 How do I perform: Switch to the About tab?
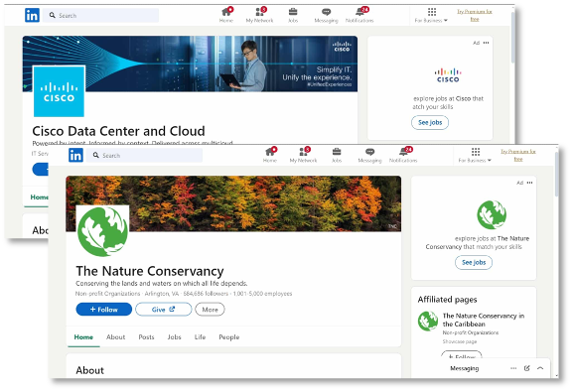[x=115, y=337]
